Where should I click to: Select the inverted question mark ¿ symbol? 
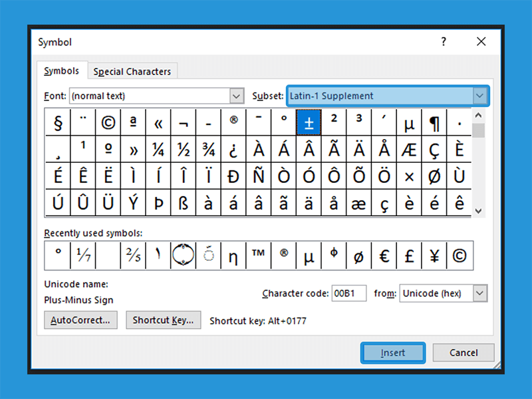click(x=234, y=149)
